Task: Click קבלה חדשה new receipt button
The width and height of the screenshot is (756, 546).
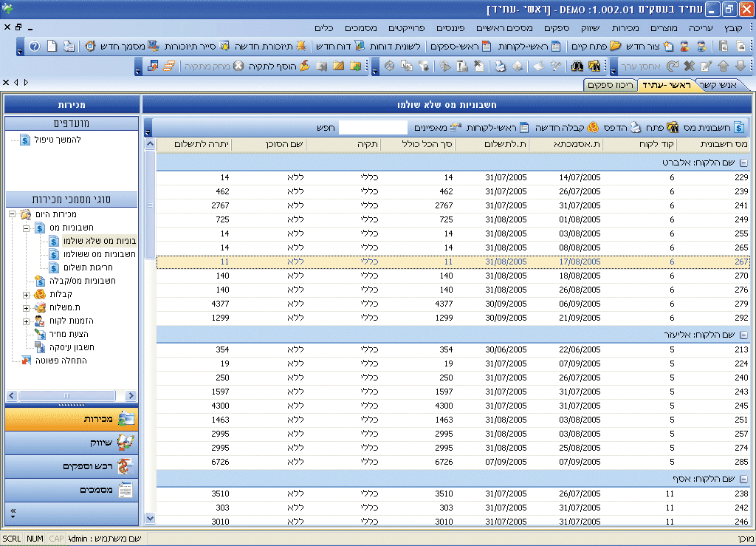Action: tap(566, 127)
